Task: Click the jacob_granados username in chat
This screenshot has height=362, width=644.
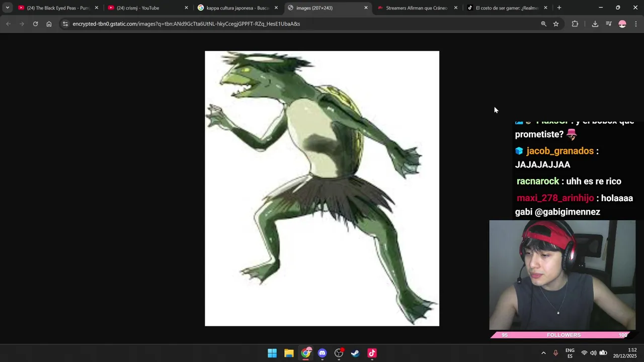Action: click(560, 151)
